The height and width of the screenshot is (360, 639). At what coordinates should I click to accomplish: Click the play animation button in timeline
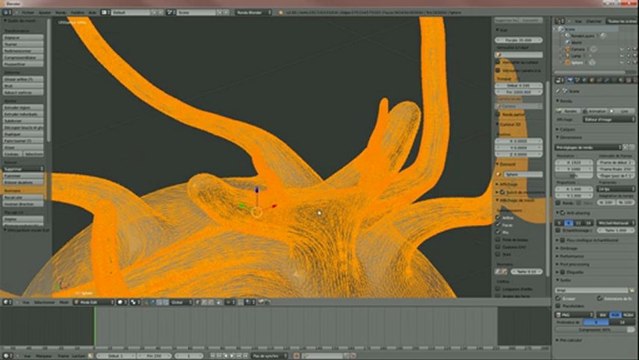coord(233,356)
